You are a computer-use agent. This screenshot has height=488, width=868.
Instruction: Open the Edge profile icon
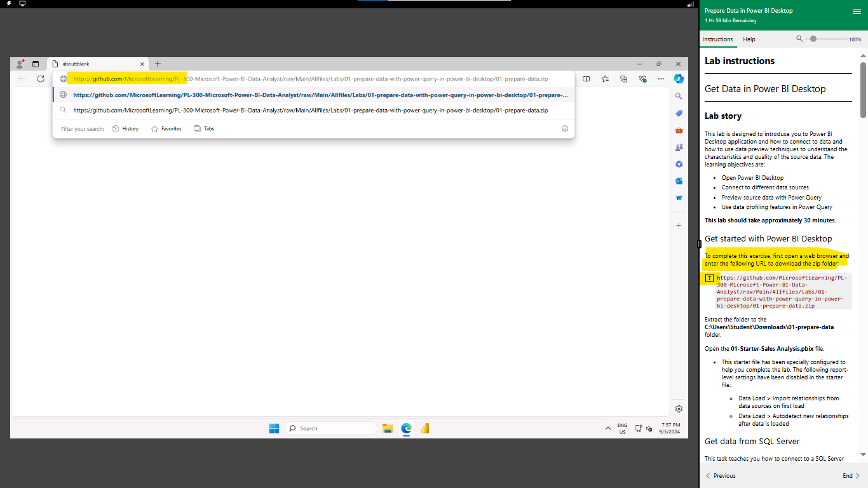[x=20, y=64]
